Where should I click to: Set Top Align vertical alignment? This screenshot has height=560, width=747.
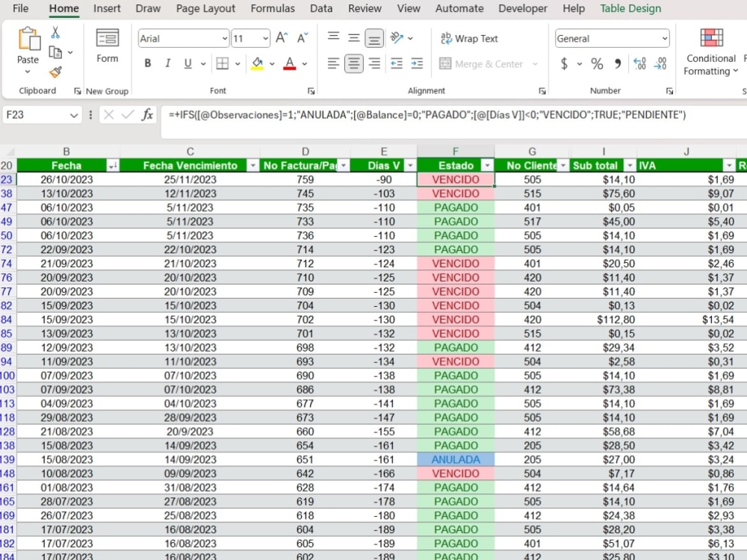click(x=333, y=37)
